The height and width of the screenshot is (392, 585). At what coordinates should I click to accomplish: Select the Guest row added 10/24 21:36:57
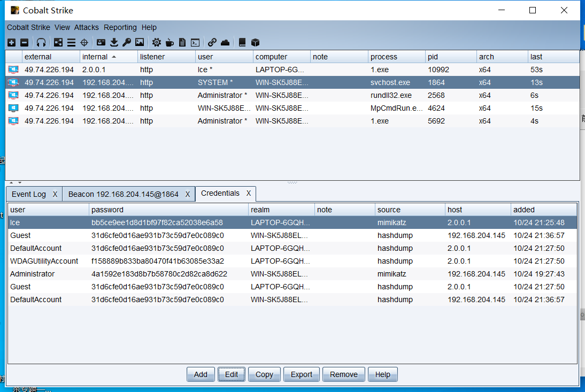[x=292, y=235]
